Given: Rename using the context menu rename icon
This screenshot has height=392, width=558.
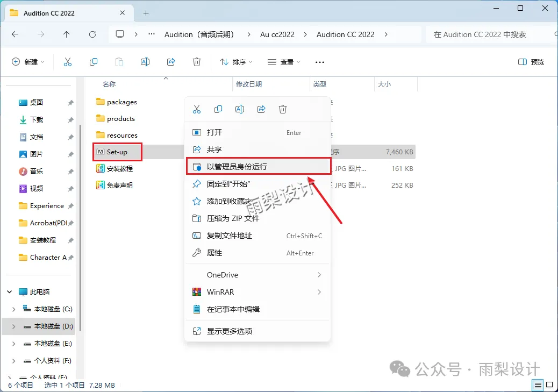Looking at the screenshot, I should coord(240,109).
